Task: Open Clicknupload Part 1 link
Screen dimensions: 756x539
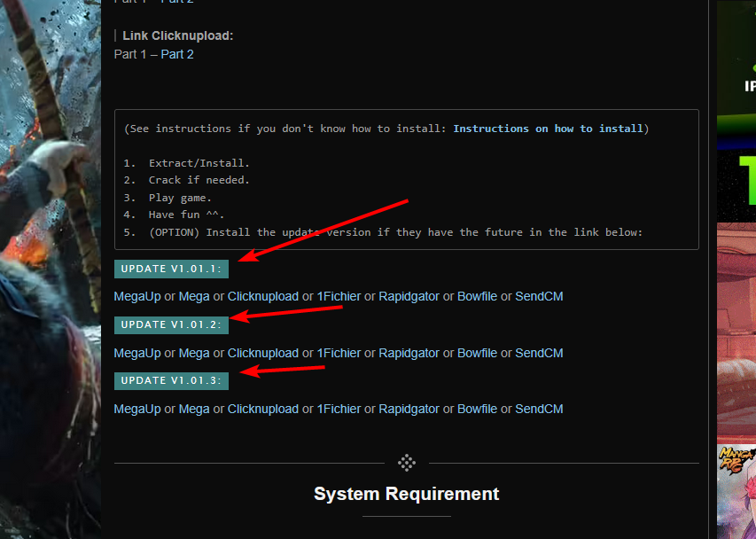Action: (129, 54)
